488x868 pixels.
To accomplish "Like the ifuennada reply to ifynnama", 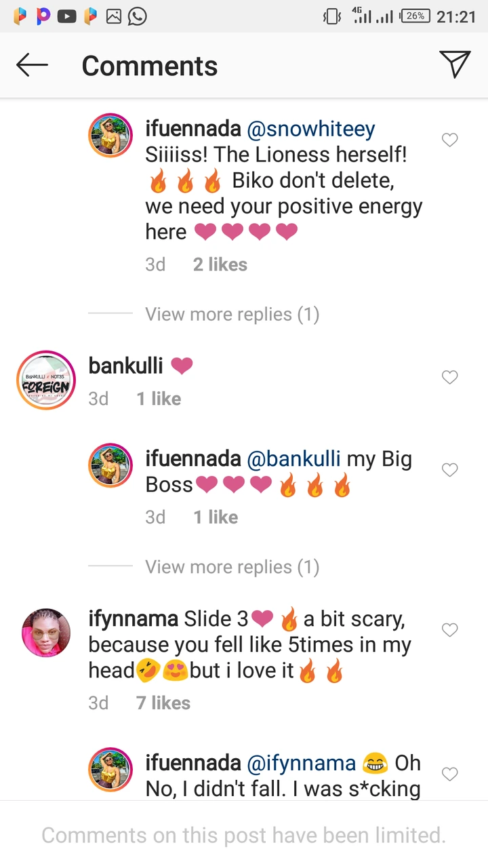I will click(450, 774).
